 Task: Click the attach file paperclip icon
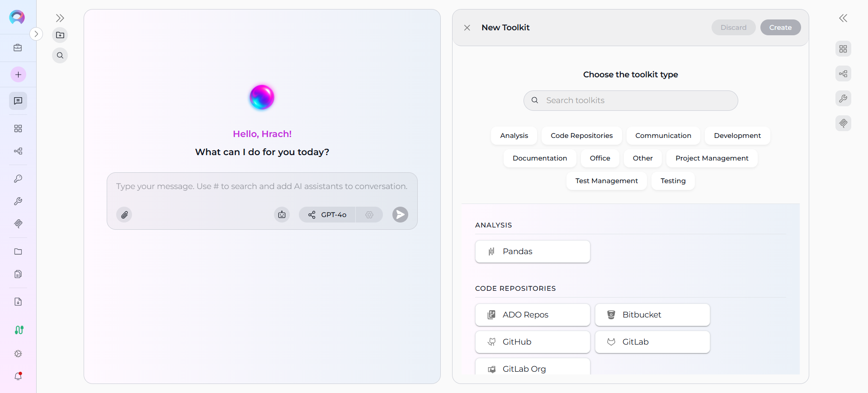[x=124, y=215]
